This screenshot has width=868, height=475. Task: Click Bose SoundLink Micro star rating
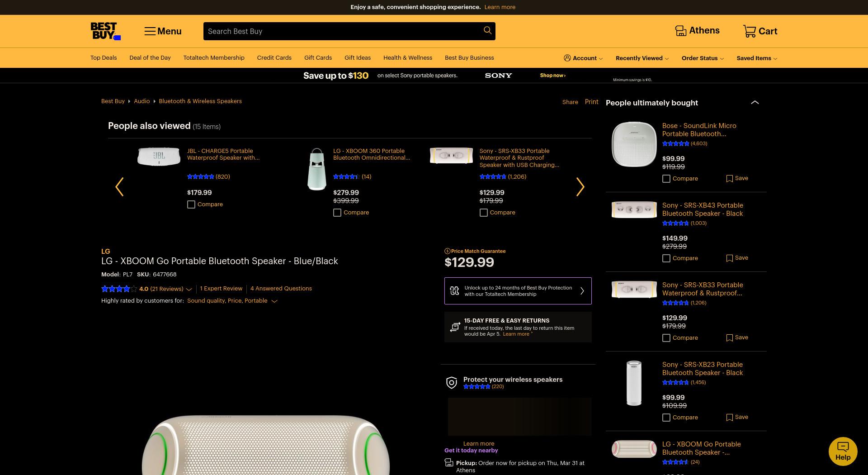coord(675,143)
